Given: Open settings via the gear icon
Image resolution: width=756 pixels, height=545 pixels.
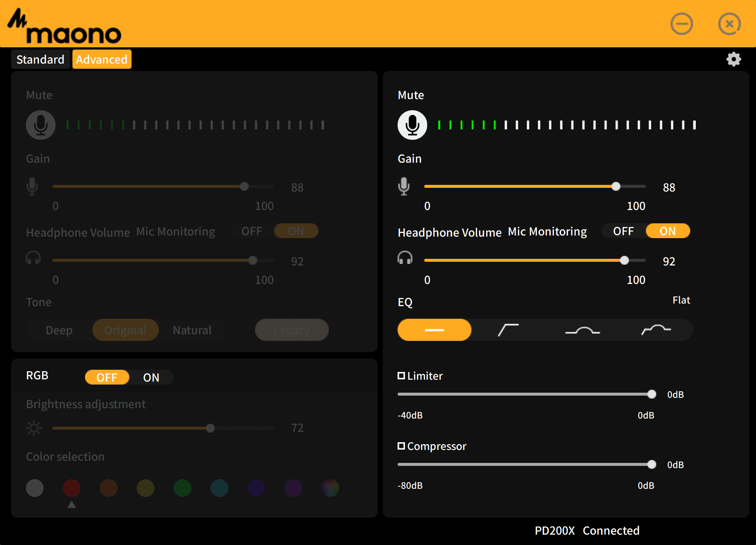Looking at the screenshot, I should coord(733,59).
